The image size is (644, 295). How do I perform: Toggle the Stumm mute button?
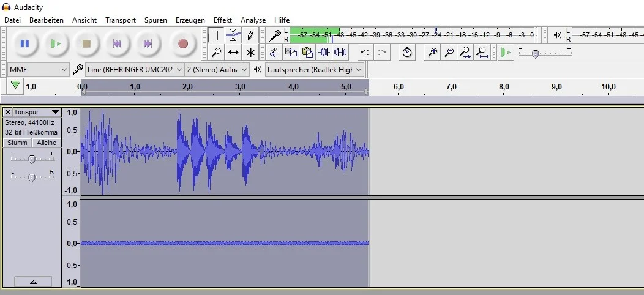(17, 143)
